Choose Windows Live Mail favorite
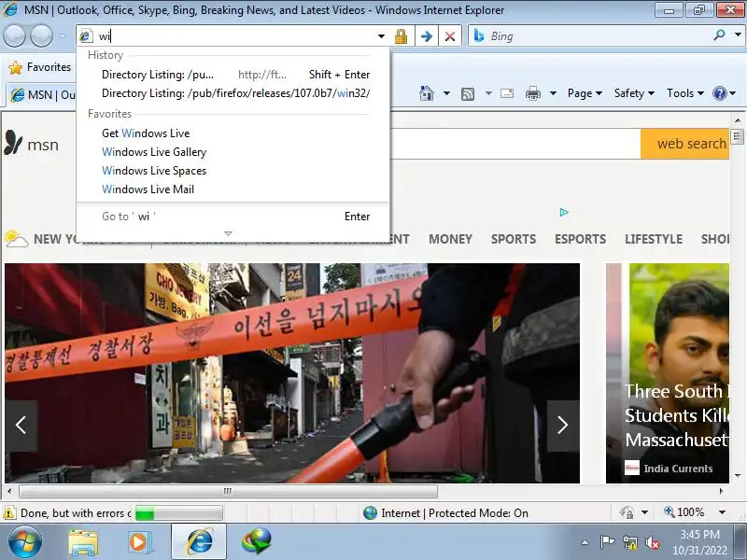The width and height of the screenshot is (747, 560). coord(233,189)
